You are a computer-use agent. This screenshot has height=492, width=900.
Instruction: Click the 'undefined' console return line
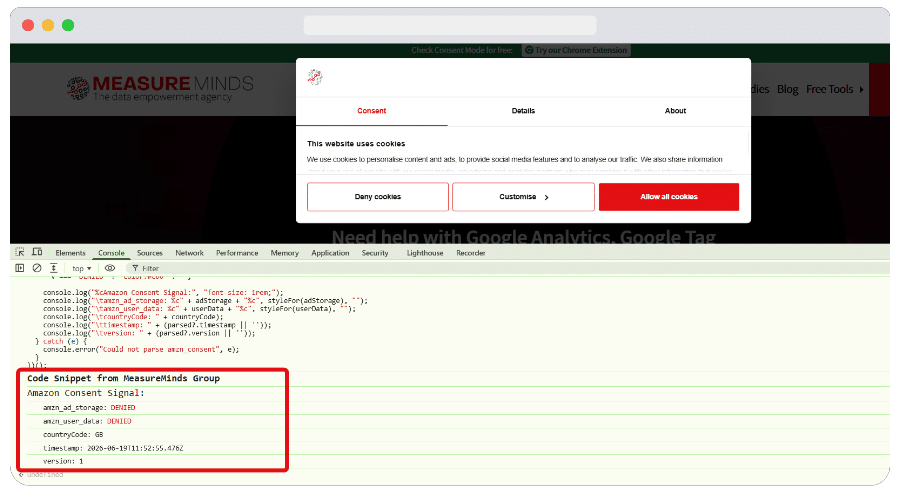[x=45, y=475]
